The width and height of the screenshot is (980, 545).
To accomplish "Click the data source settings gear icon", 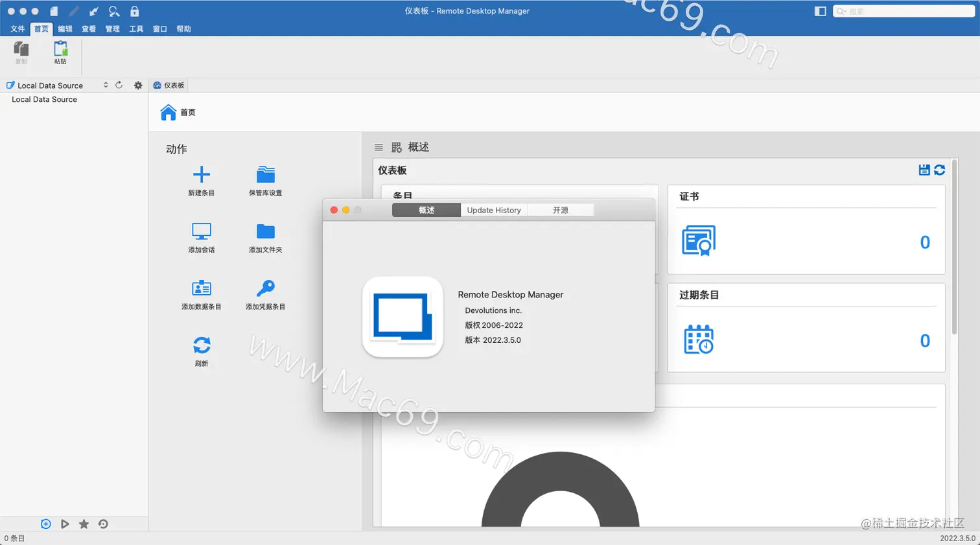I will tap(138, 85).
